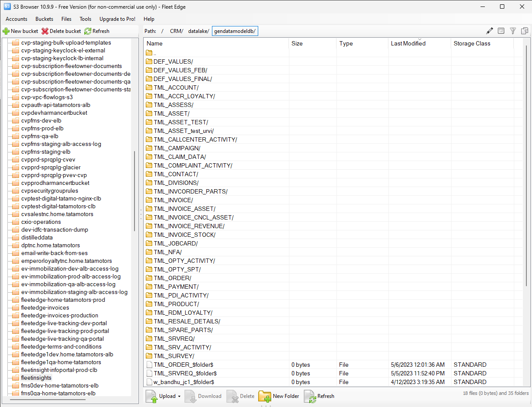The image size is (532, 407).
Task: Click the gendatamodeldb/ path field
Action: [x=235, y=31]
